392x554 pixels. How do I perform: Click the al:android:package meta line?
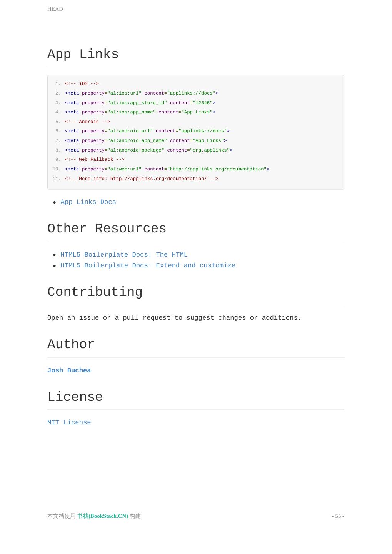[x=148, y=150]
